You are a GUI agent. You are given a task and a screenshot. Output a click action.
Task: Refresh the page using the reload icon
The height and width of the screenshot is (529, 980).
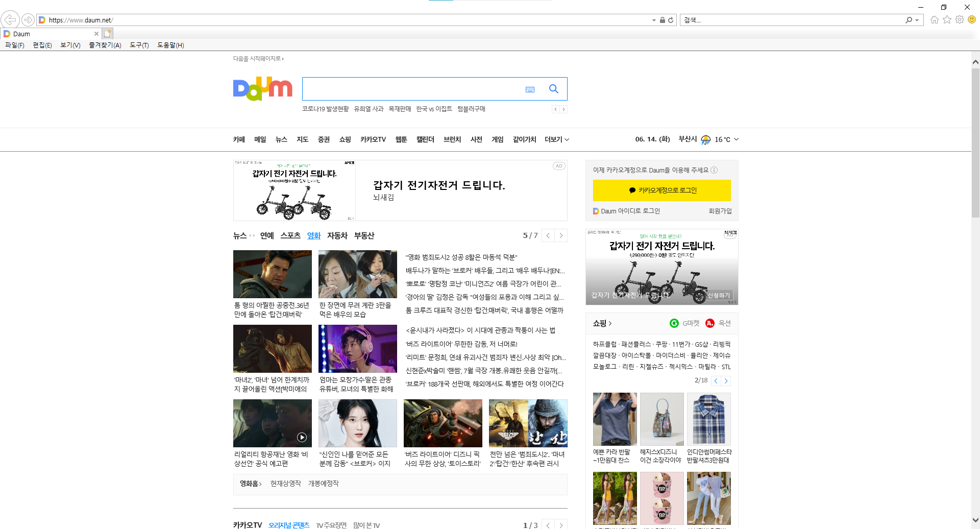click(x=671, y=20)
